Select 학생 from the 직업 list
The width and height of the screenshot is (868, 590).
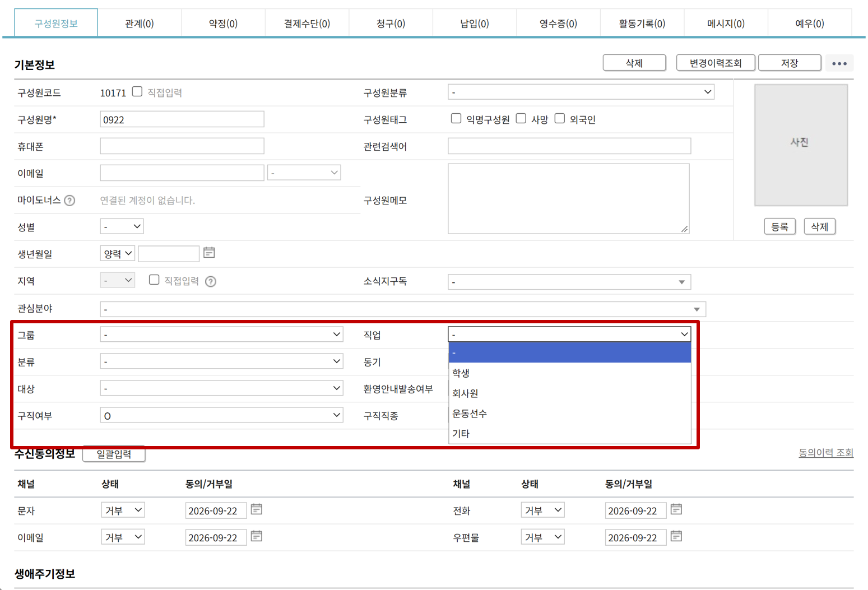click(x=570, y=373)
